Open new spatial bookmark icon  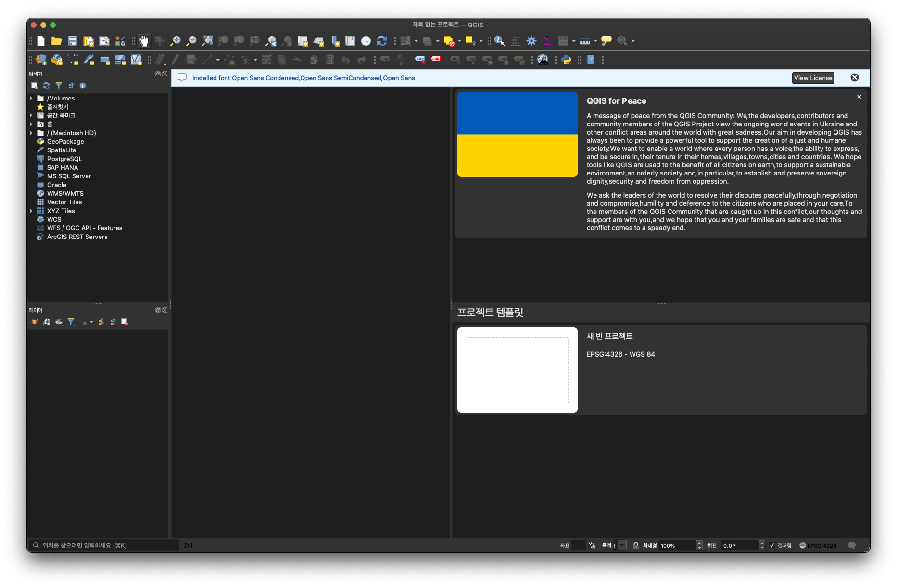coord(335,41)
